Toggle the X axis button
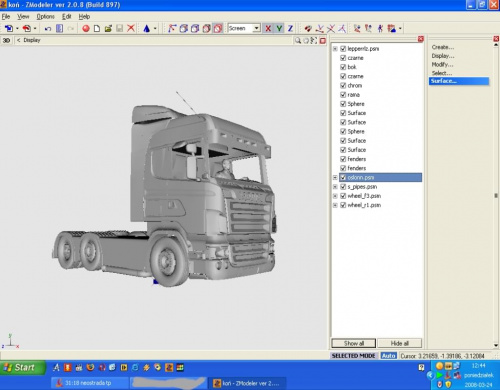 click(x=268, y=29)
